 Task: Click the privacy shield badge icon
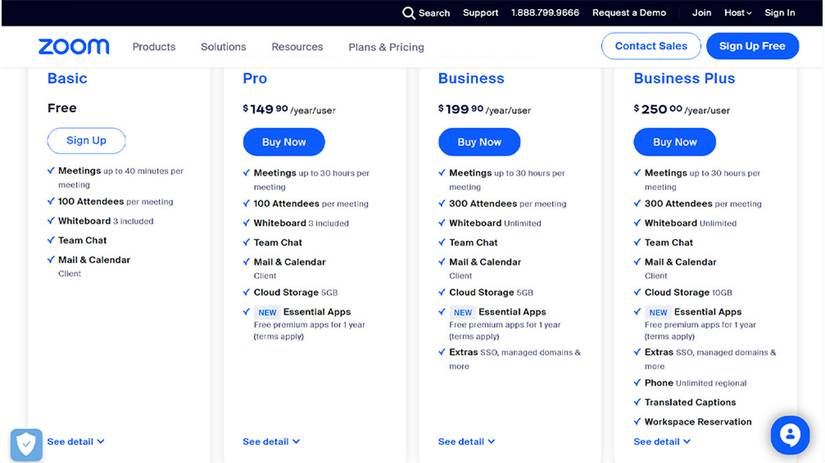(x=26, y=445)
